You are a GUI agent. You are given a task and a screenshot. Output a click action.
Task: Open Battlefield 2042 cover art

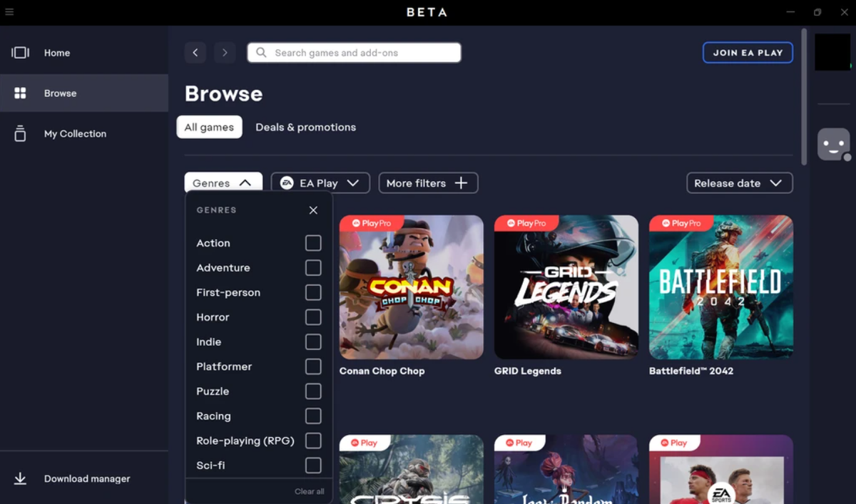click(x=721, y=287)
